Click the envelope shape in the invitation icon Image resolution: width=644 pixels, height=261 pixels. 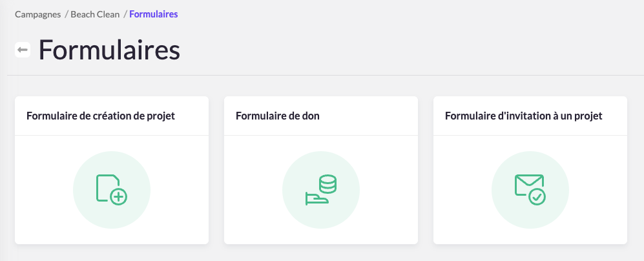(526, 183)
